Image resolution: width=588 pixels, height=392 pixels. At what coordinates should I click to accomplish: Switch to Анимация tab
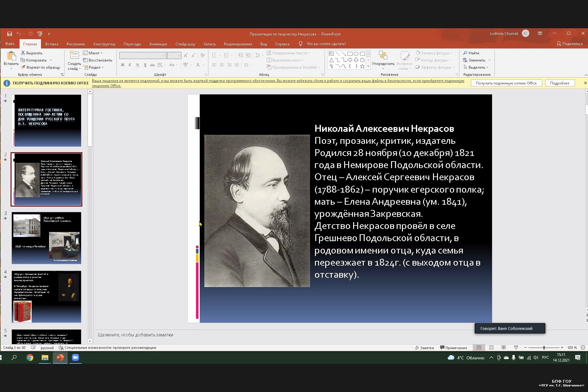[x=158, y=44]
